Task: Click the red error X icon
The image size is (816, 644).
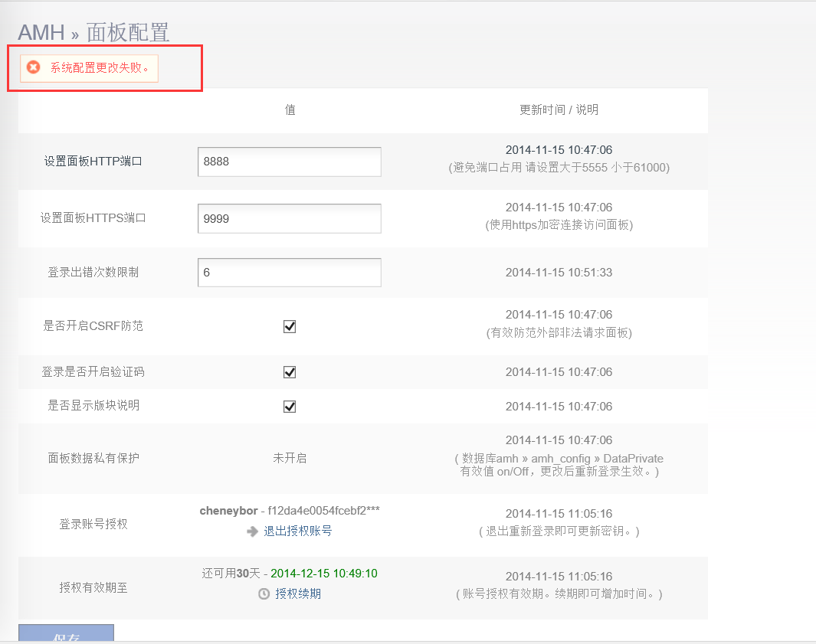Action: (34, 67)
